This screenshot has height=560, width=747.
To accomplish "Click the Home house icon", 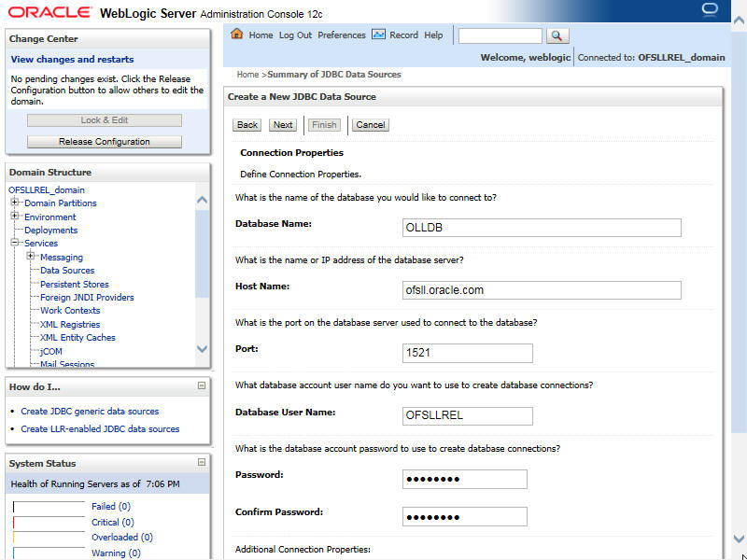I will tap(237, 35).
